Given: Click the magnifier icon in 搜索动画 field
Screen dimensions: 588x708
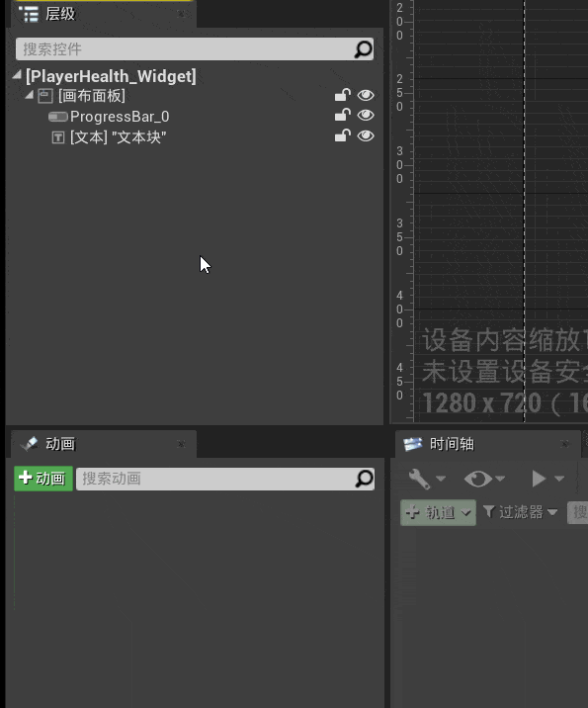Looking at the screenshot, I should coord(365,479).
